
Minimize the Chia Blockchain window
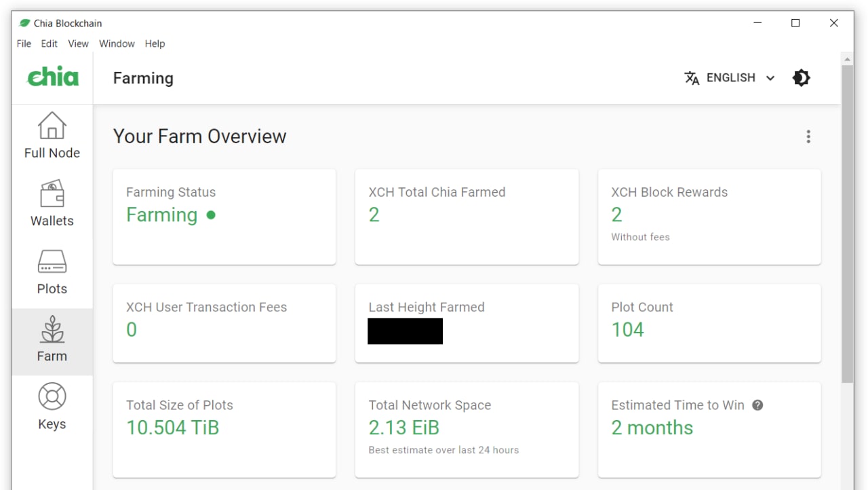click(x=757, y=23)
